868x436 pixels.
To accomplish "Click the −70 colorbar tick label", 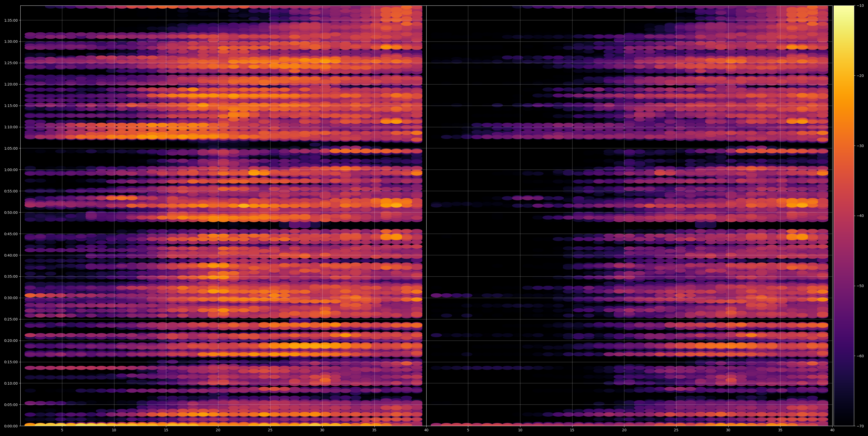I will click(x=861, y=426).
